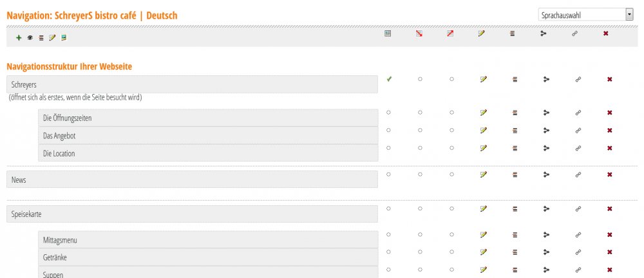Click the branch icon for Speisekarte row

tap(546, 209)
